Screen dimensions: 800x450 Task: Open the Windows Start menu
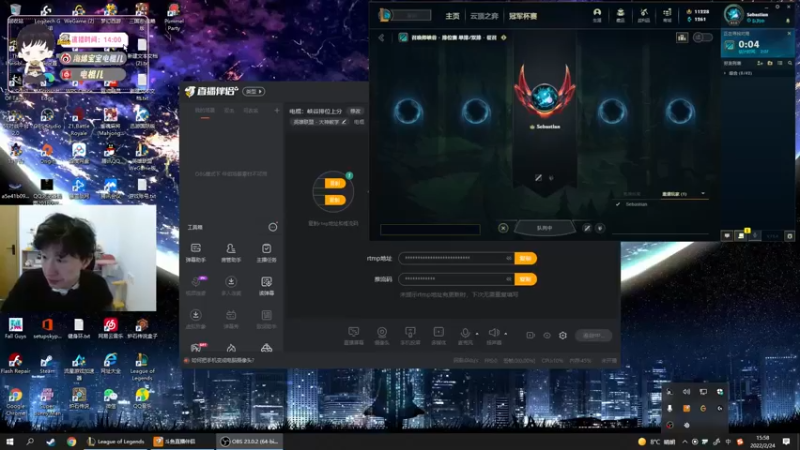(9, 441)
